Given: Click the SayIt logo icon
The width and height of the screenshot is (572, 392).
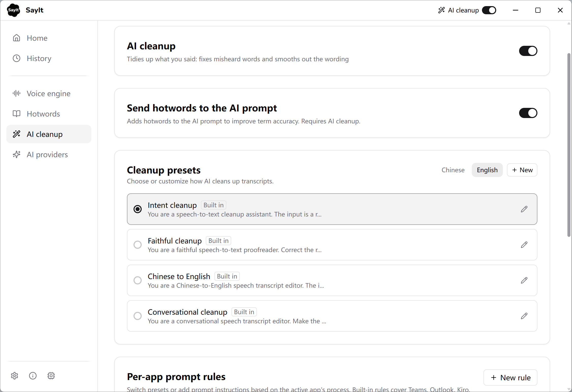Looking at the screenshot, I should (x=13, y=10).
